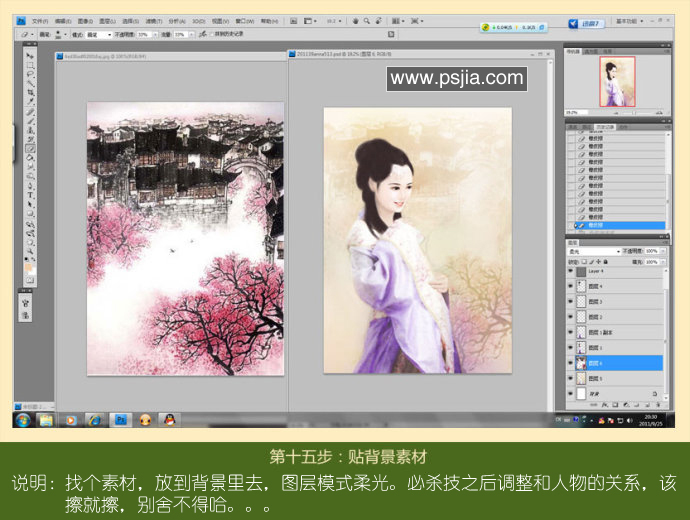
Task: Open the layer blend mode dropdown
Action: pos(595,251)
